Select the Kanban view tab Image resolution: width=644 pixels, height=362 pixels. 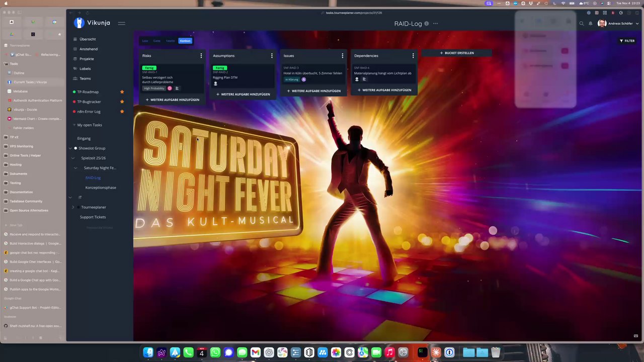[x=185, y=41]
